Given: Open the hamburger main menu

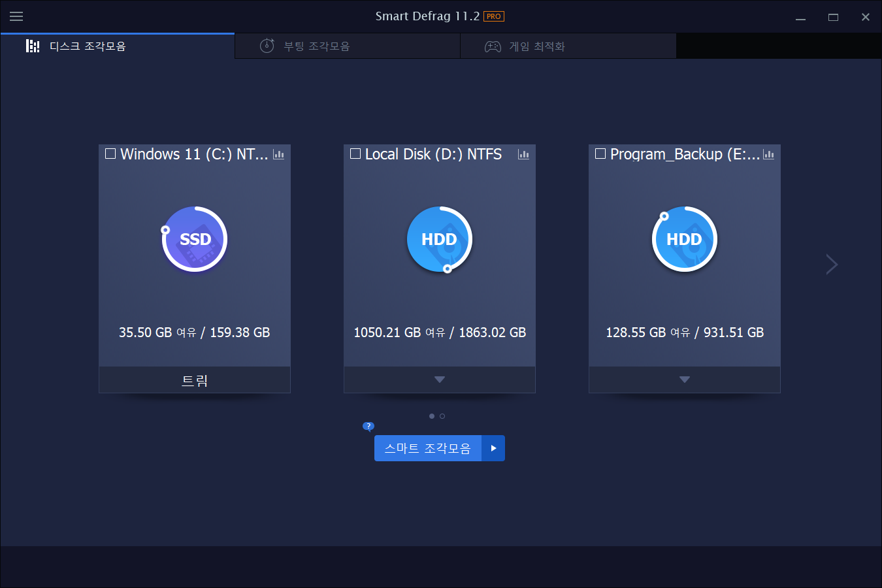Looking at the screenshot, I should click(16, 16).
